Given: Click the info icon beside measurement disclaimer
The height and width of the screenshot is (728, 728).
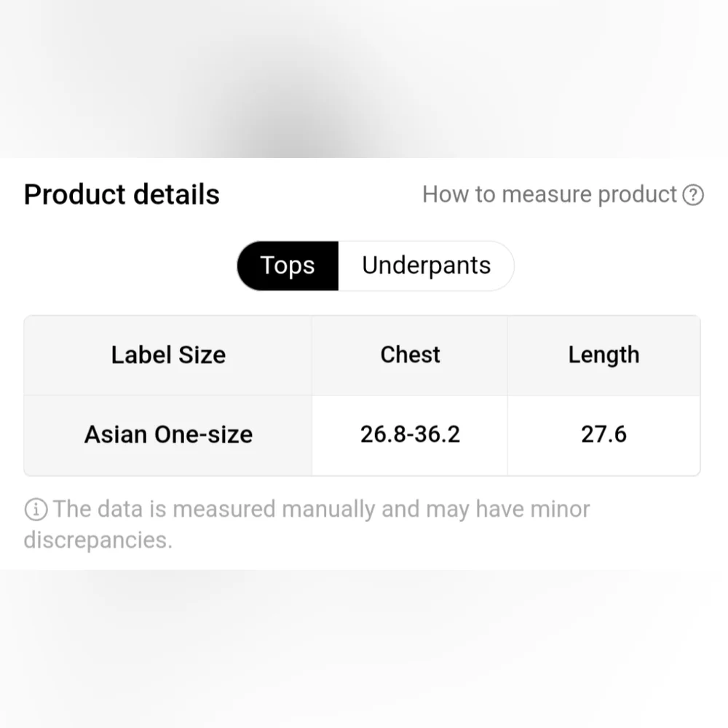Looking at the screenshot, I should [x=36, y=509].
